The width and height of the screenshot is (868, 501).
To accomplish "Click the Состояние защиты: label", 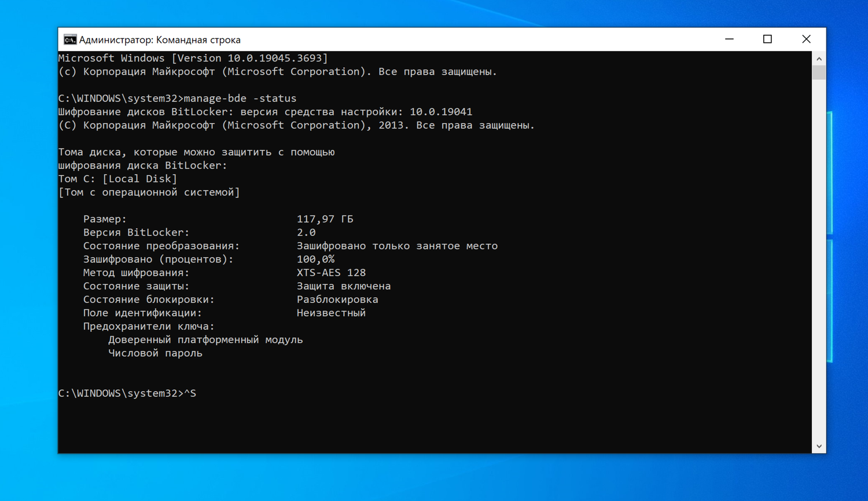I will (x=137, y=286).
